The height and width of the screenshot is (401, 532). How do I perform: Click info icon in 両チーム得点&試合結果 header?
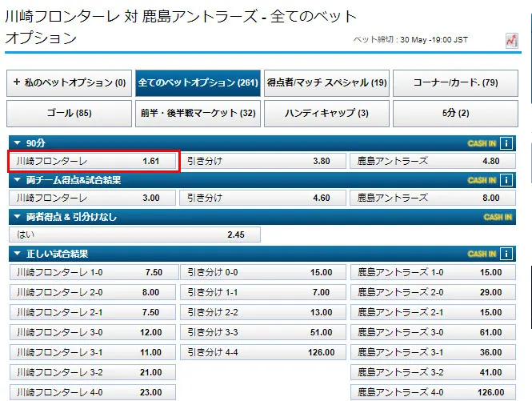506,180
